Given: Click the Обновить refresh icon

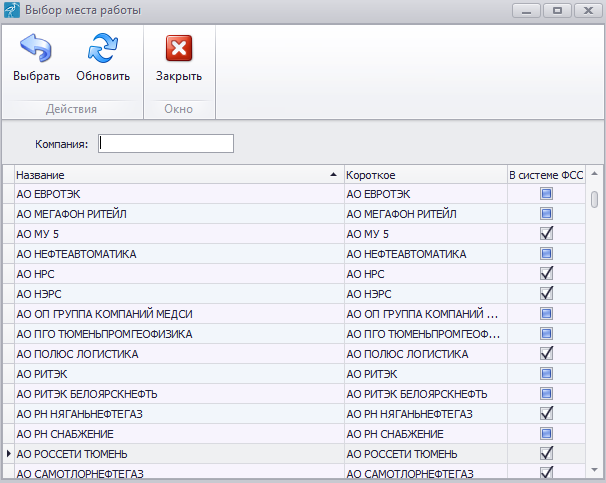Looking at the screenshot, I should pos(103,49).
